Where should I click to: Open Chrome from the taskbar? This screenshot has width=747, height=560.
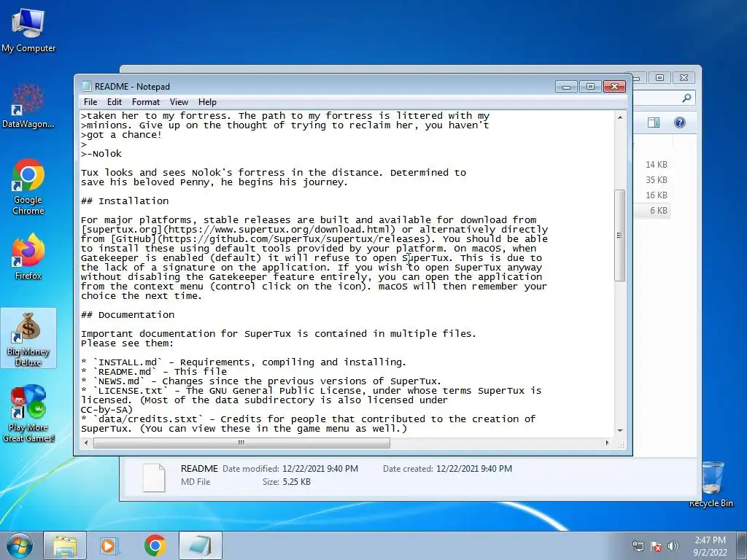tap(155, 545)
